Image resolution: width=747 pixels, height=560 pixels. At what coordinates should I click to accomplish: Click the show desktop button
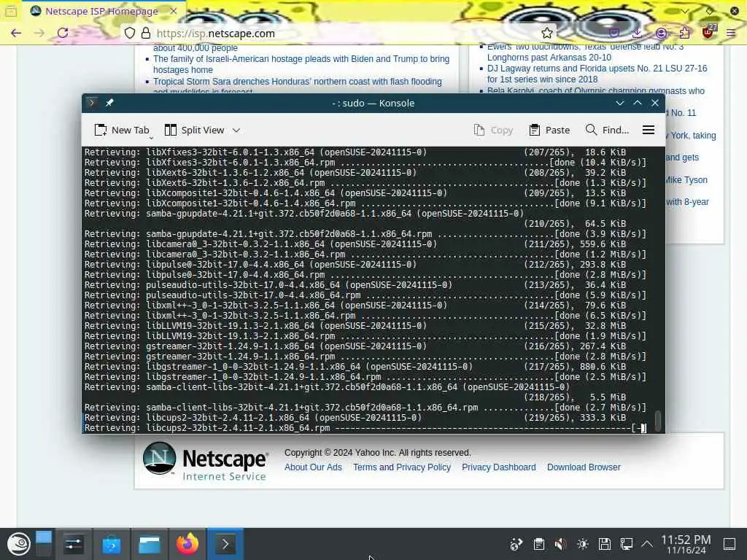click(x=729, y=544)
